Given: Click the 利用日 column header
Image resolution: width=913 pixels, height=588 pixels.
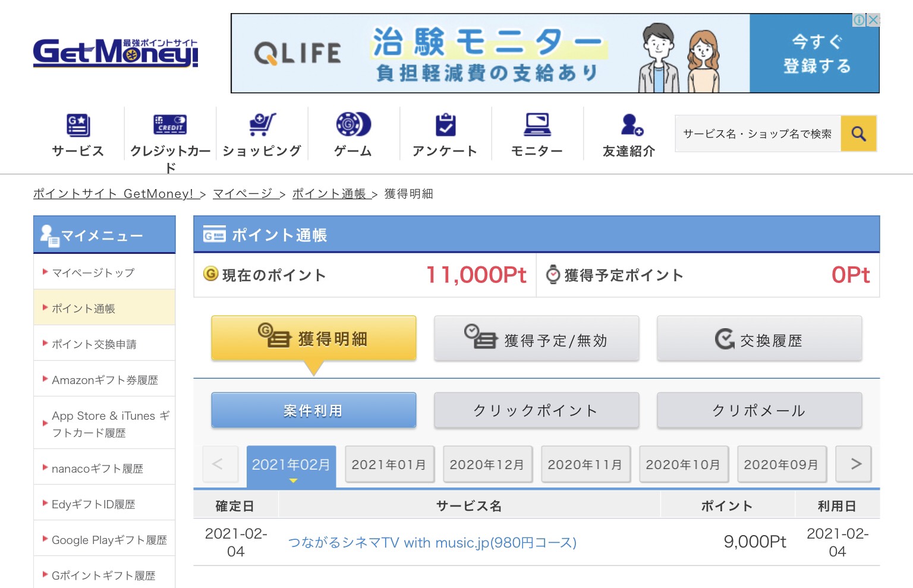Looking at the screenshot, I should click(x=837, y=506).
